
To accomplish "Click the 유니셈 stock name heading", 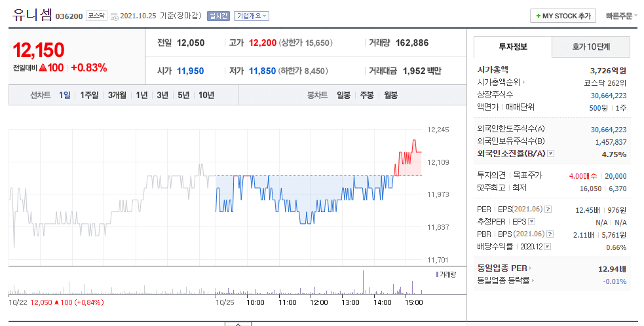I will (x=32, y=14).
